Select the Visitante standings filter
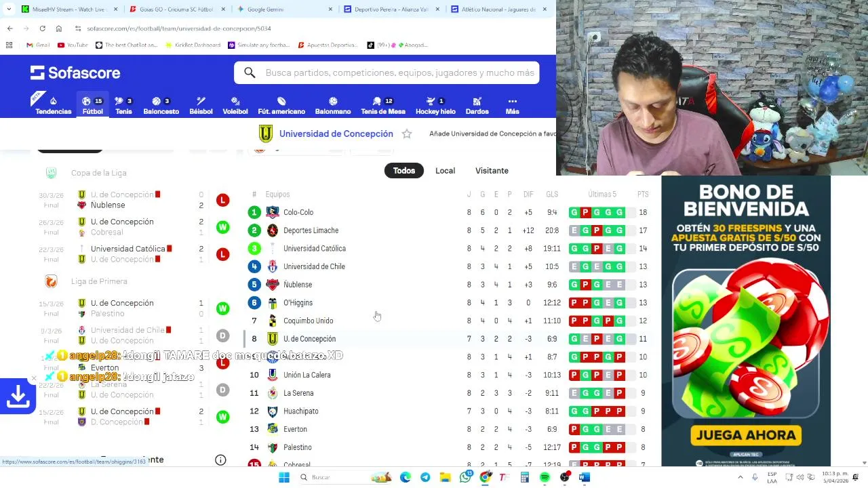868x488 pixels. pos(492,170)
